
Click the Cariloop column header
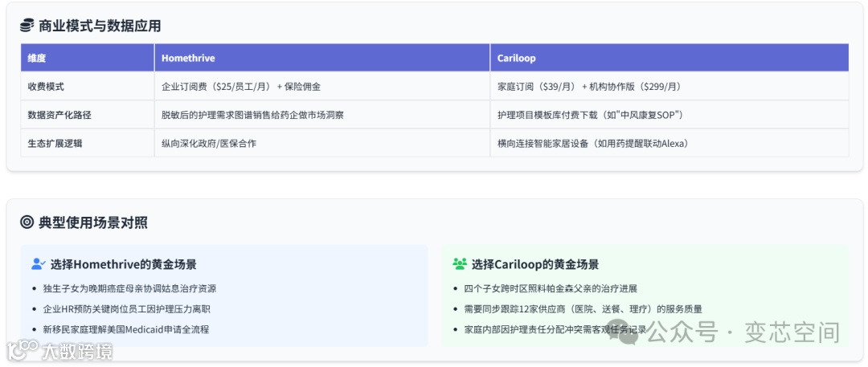click(669, 58)
